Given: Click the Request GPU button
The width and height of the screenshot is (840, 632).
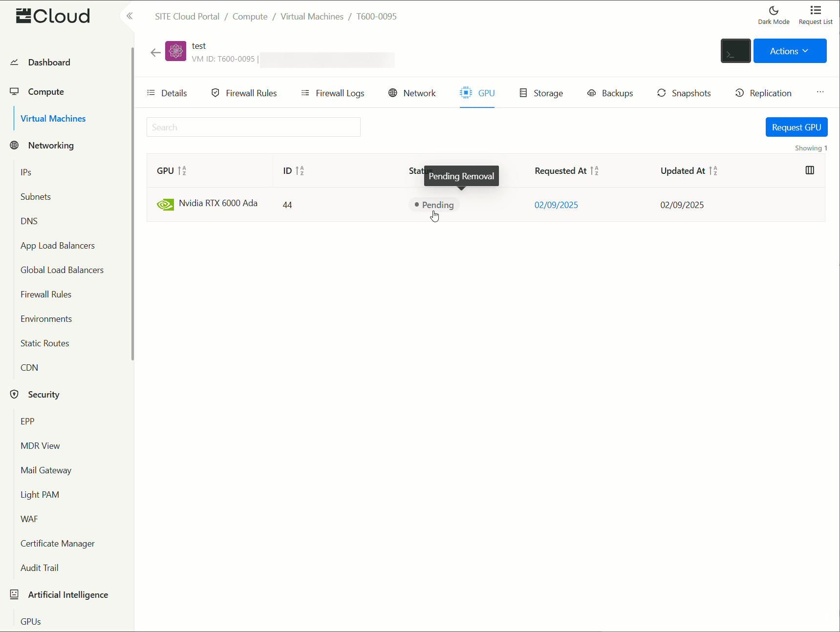Looking at the screenshot, I should [x=796, y=127].
